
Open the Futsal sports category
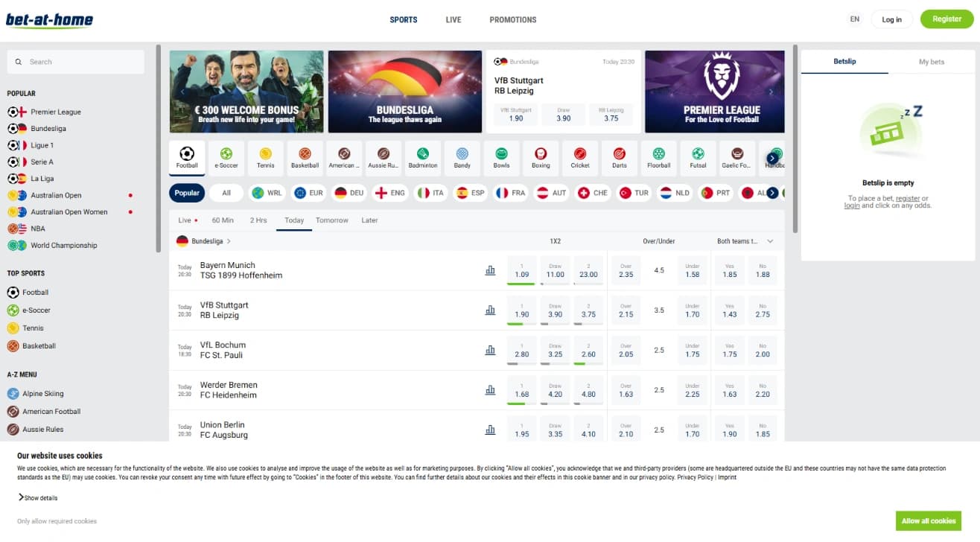click(697, 157)
